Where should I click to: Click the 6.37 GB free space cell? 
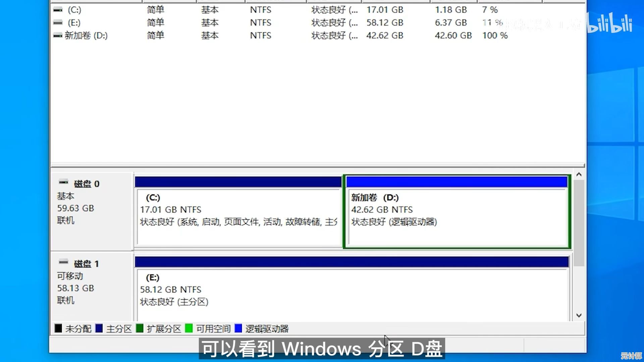451,23
